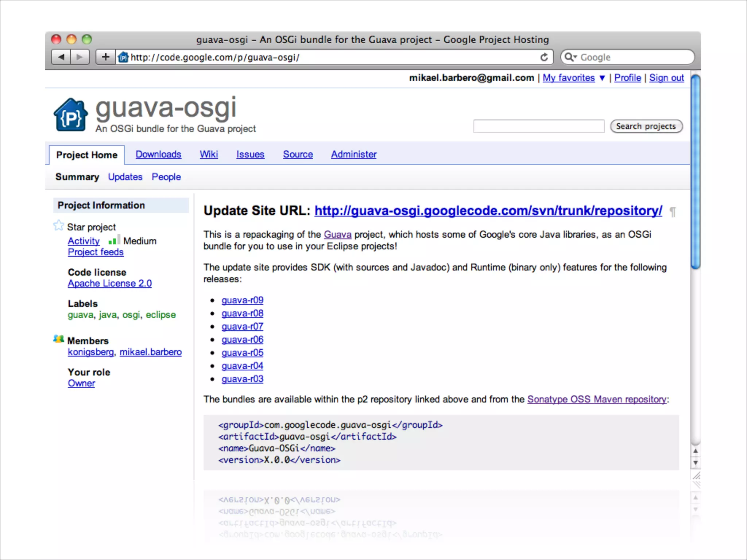Click the project search text field

[538, 126]
